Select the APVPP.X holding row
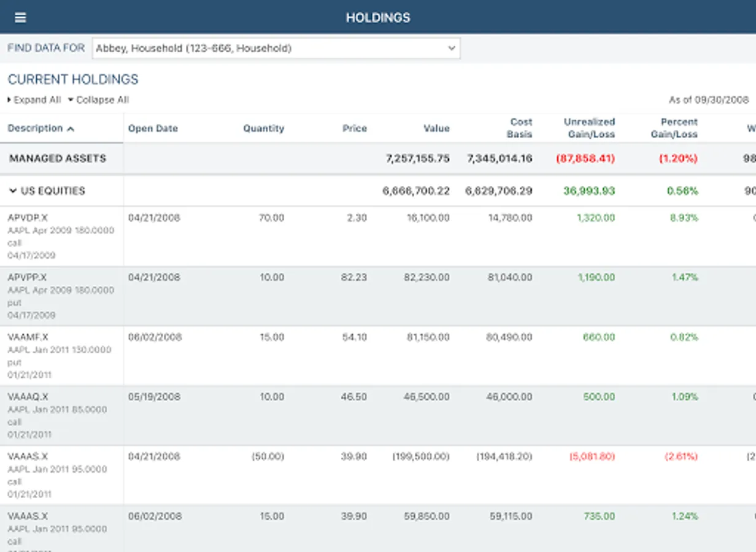Screen dimensions: 756x552 [x=28, y=277]
